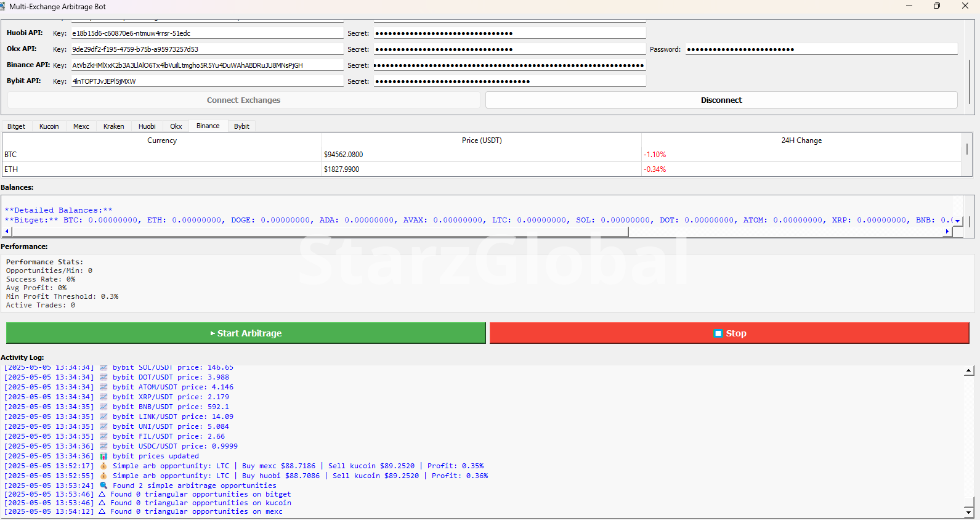Click Balances right scroll arrow
The image size is (980, 520).
(947, 232)
